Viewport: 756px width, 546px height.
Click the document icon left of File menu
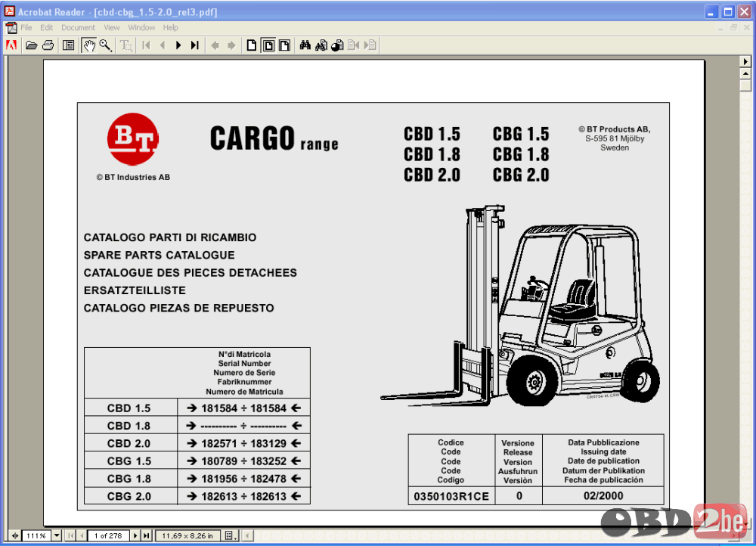[11, 27]
